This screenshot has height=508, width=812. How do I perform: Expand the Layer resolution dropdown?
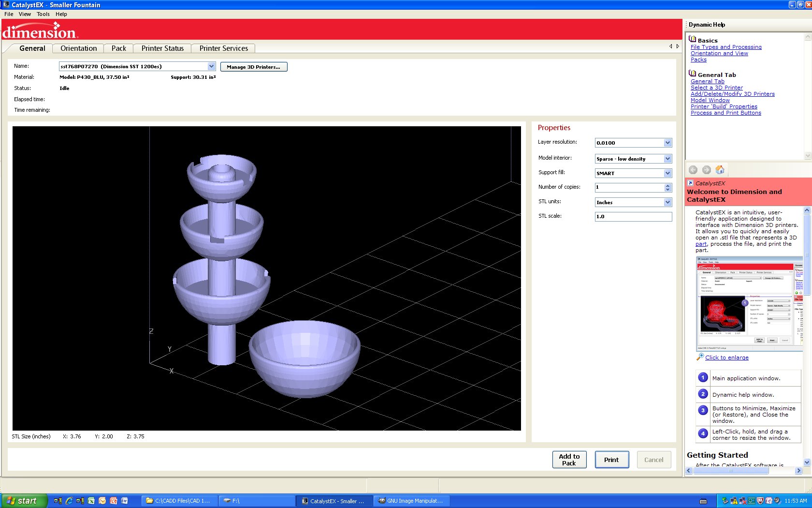pos(667,143)
